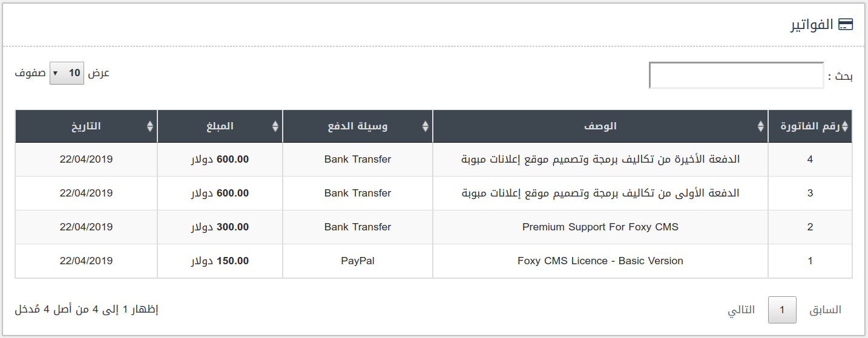Click invoice number 4 cell
868x338 pixels.
click(x=810, y=160)
